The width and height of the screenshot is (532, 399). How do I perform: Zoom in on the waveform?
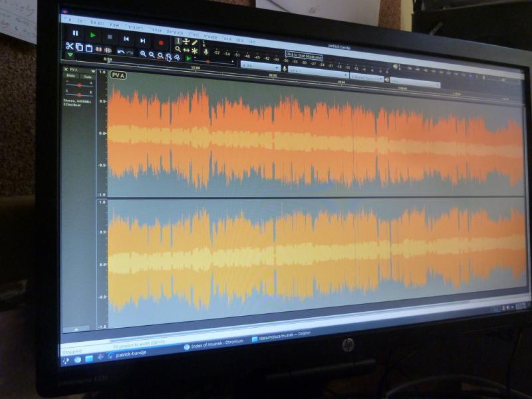point(143,54)
